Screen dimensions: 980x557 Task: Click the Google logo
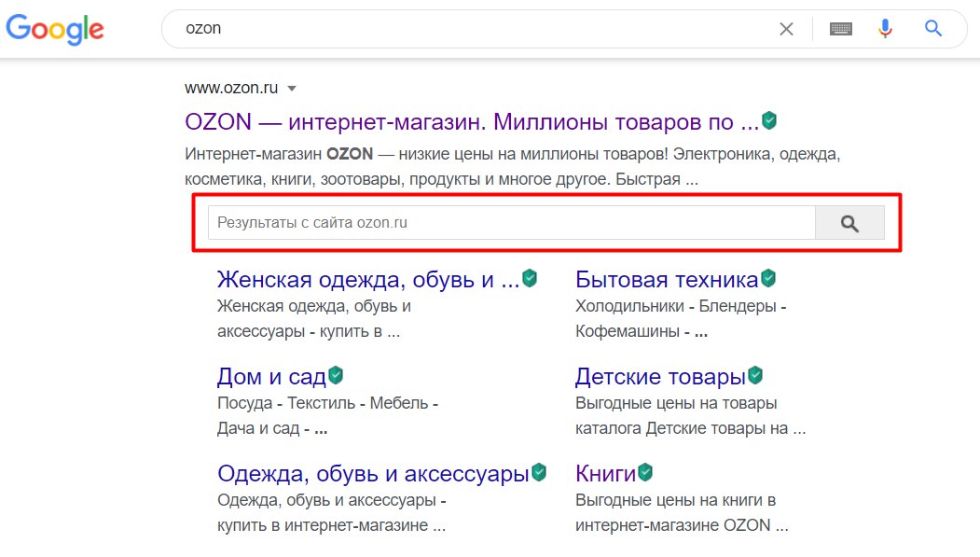click(x=55, y=29)
